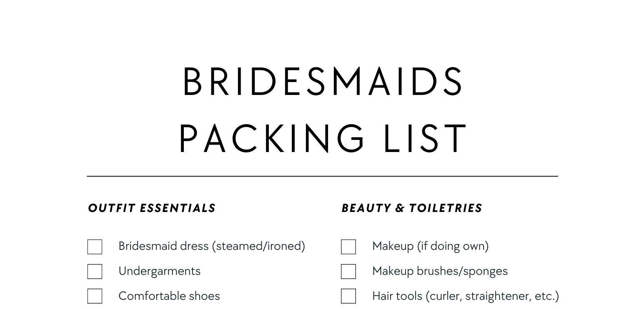
Task: Select the OUTFIT ESSENTIALS section heading
Action: pos(152,208)
